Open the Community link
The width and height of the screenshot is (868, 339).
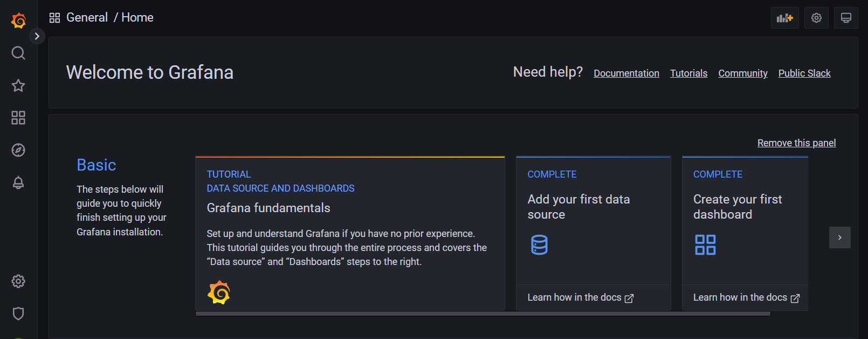tap(742, 73)
